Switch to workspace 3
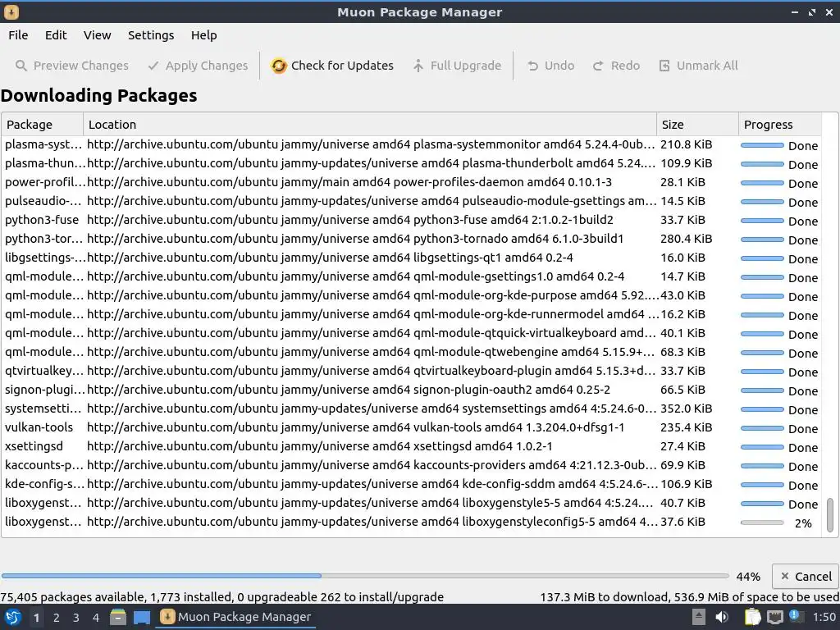840x630 pixels. (x=75, y=618)
